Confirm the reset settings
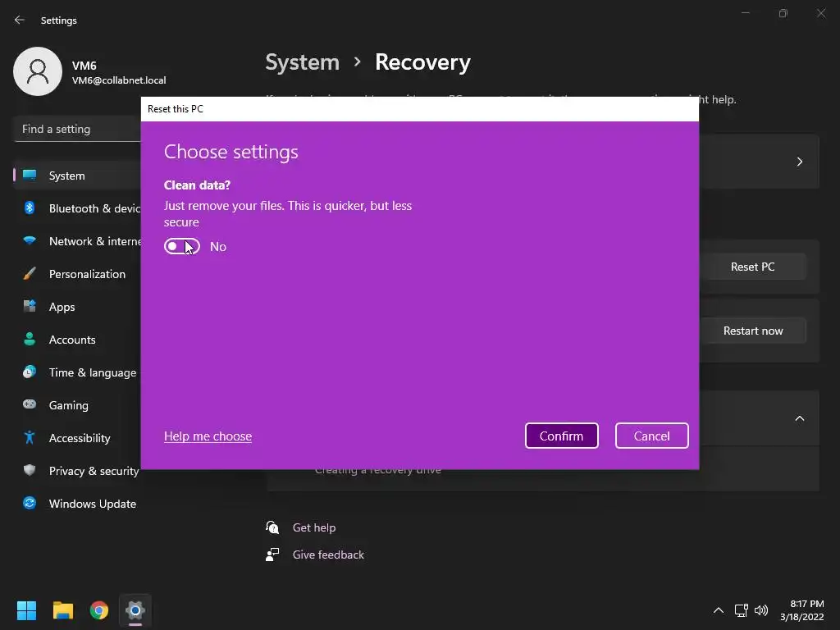The height and width of the screenshot is (630, 840). click(x=561, y=436)
